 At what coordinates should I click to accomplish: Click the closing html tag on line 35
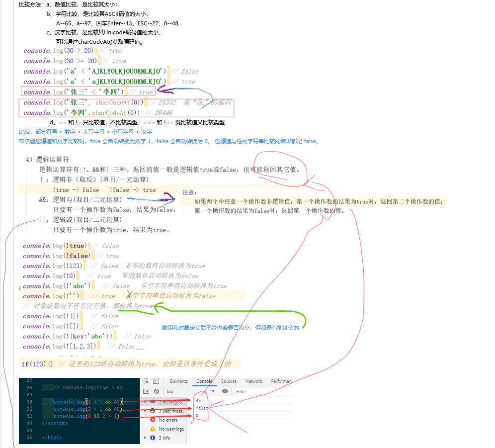tap(52, 438)
